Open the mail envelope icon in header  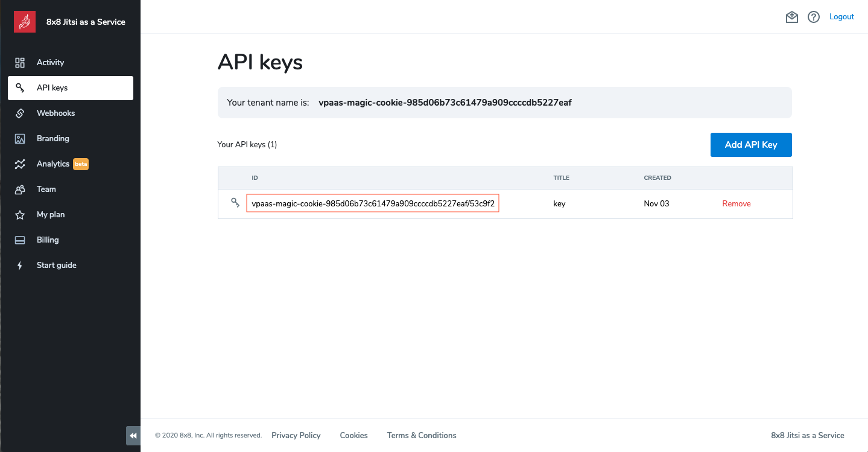coord(792,17)
